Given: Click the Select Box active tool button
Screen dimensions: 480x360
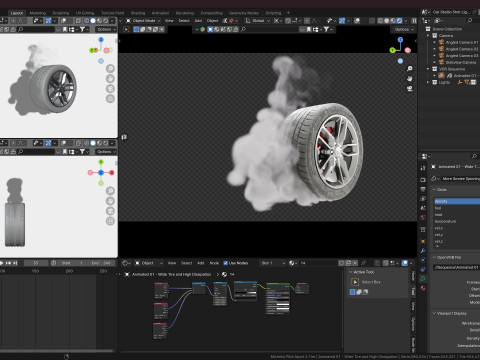Looking at the screenshot, I should [x=355, y=282].
